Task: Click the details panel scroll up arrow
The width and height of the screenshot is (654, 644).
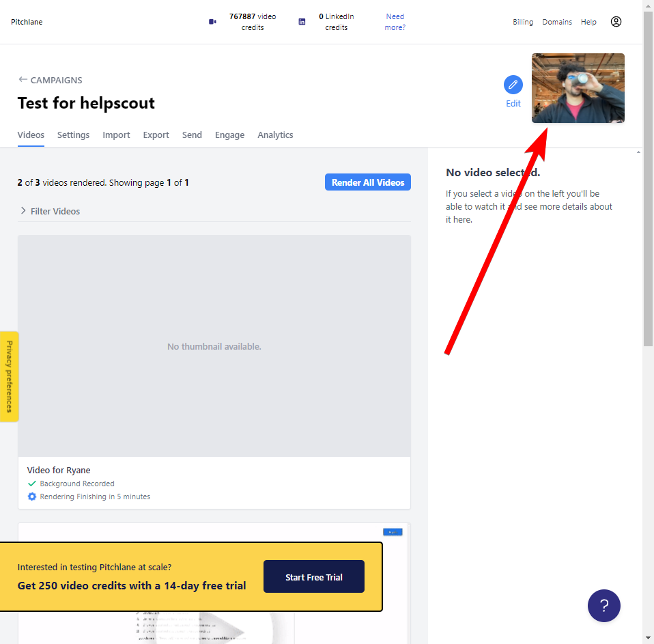Action: point(638,152)
